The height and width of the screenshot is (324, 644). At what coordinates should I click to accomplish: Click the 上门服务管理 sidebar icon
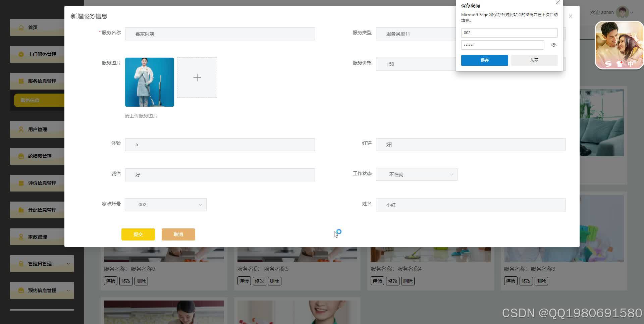pos(21,54)
